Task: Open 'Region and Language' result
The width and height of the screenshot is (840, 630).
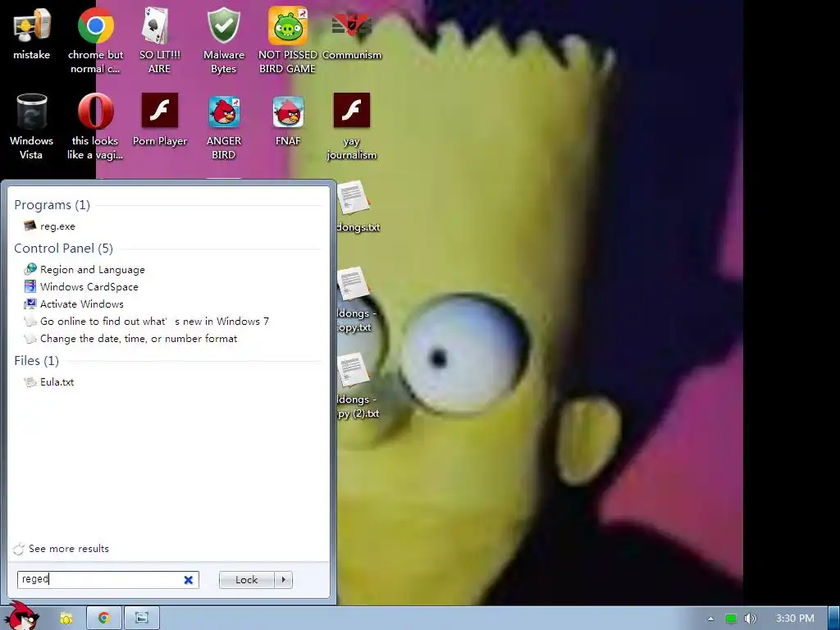Action: point(84,269)
